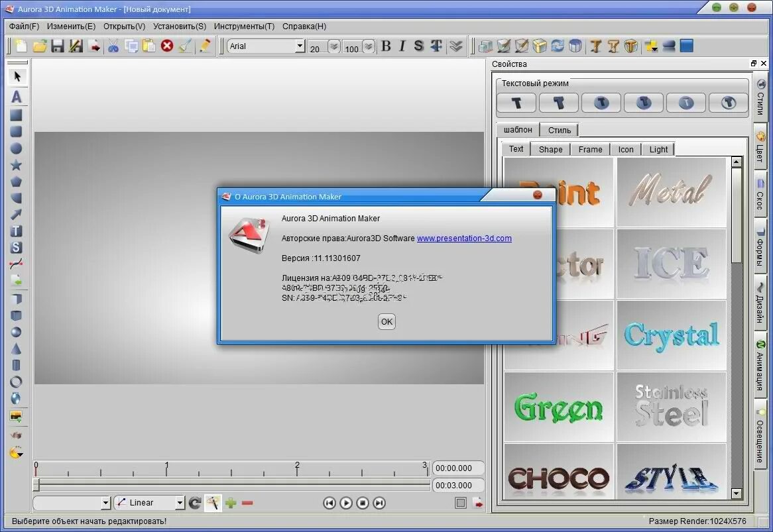Image resolution: width=773 pixels, height=532 pixels.
Task: Jump to the animation start
Action: 329,503
